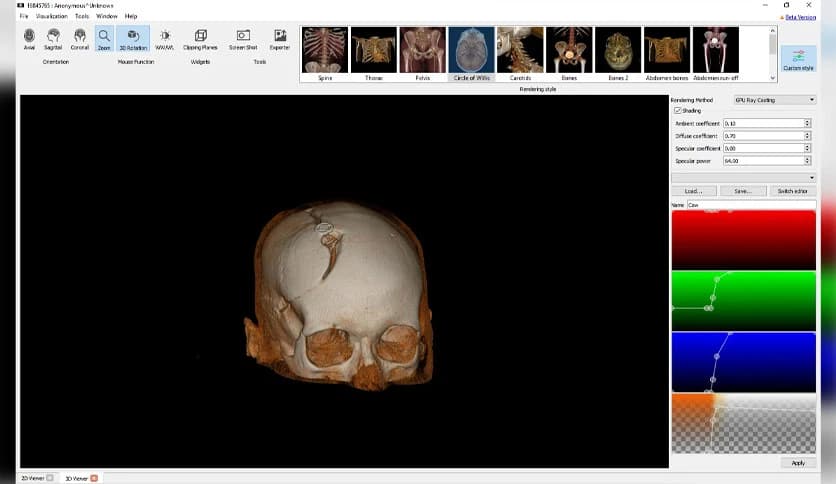Set orientation to Sagittal view
Viewport: 836px width, 484px height.
pyautogui.click(x=53, y=39)
